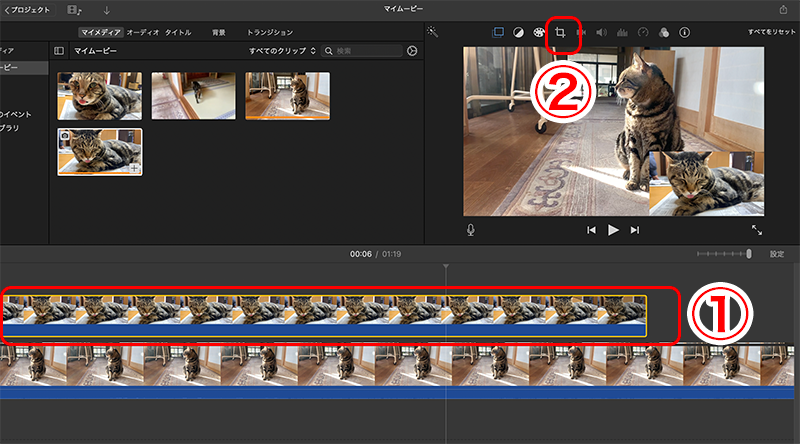This screenshot has height=444, width=800.
Task: Click the magic wand auto-enhance icon
Action: (x=432, y=32)
